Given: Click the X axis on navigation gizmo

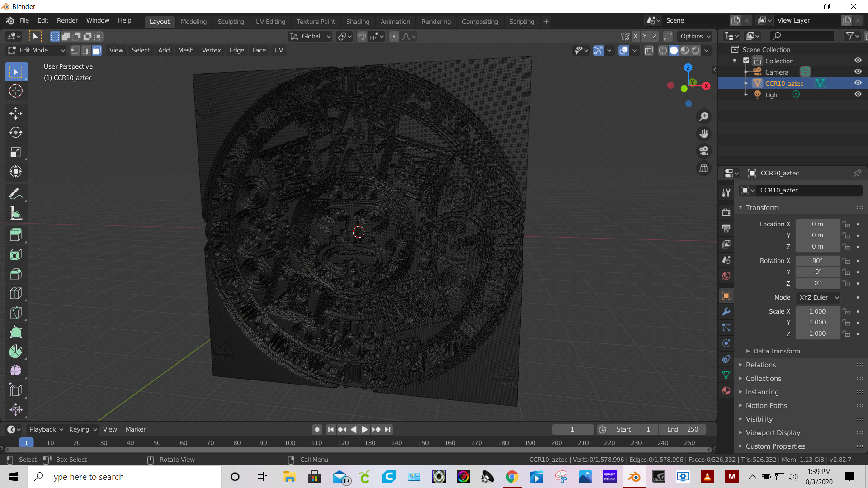Looking at the screenshot, I should (x=706, y=86).
